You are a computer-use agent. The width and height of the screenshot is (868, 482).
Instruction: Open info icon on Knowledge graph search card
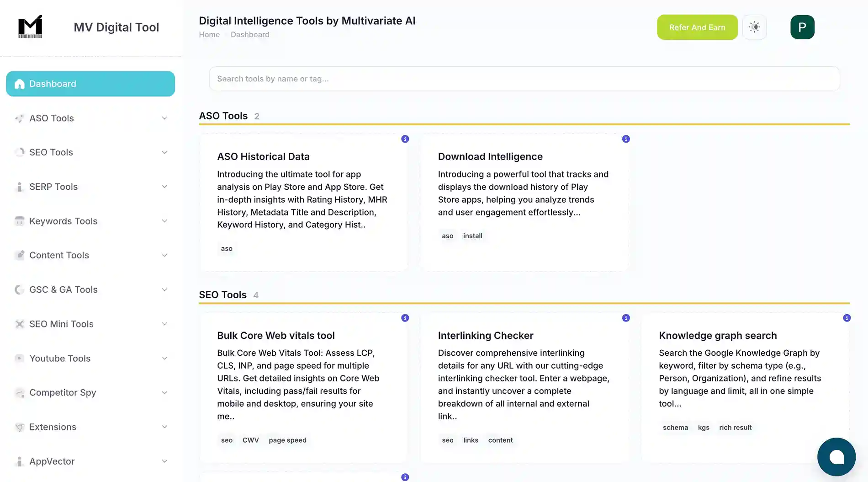[847, 318]
